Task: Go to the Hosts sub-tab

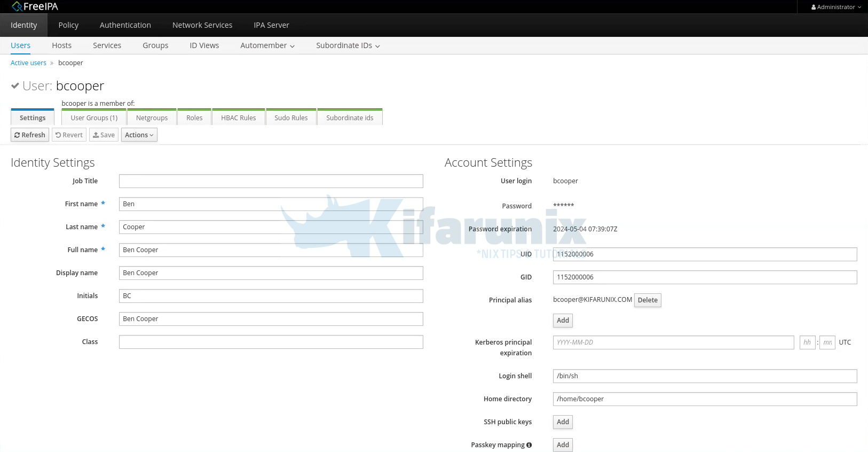Action: pos(62,45)
